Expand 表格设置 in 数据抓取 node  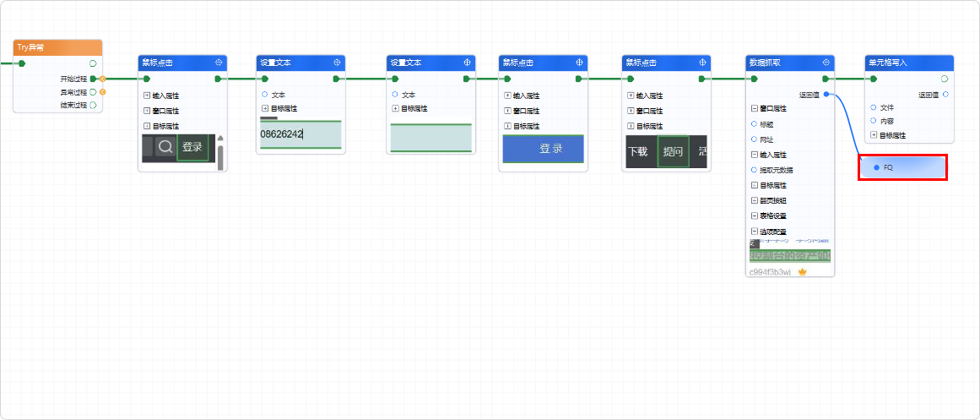pos(755,215)
